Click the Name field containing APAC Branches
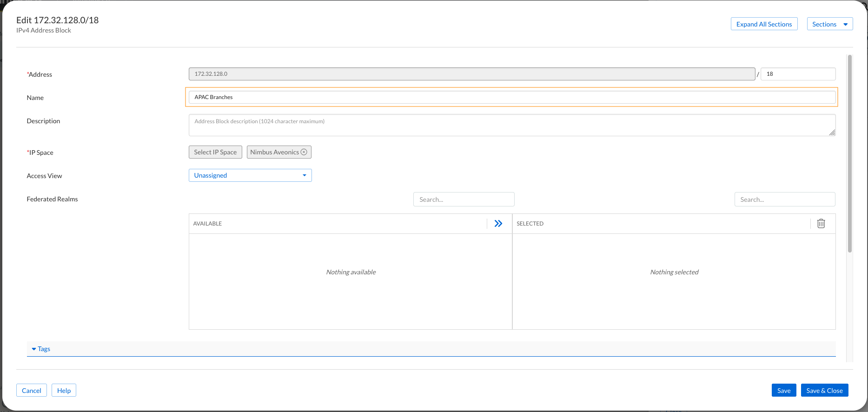868x412 pixels. 511,97
